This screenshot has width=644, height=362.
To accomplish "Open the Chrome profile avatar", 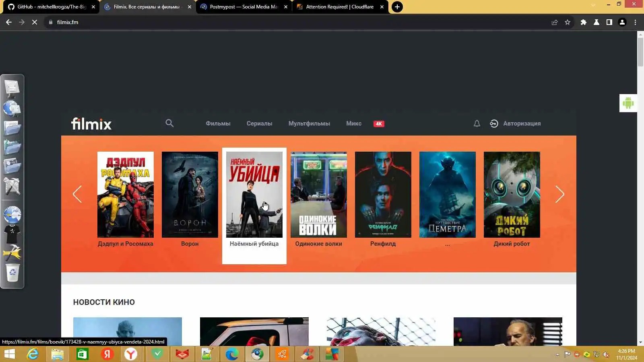I will point(622,22).
